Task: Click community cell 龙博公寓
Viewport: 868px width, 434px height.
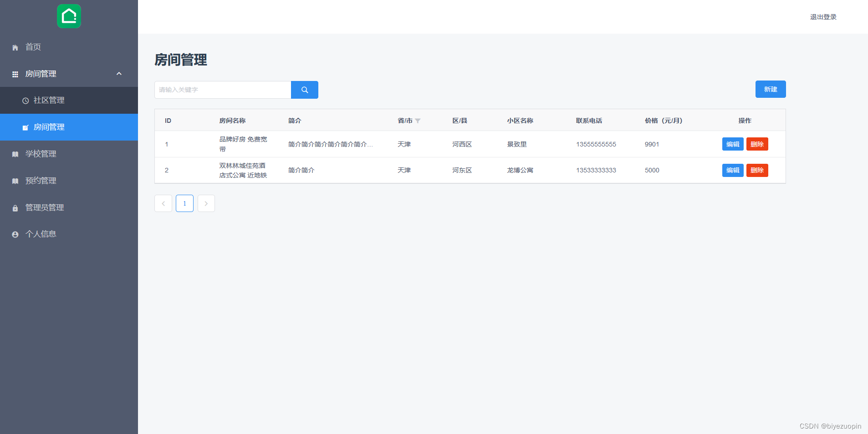Action: tap(520, 170)
